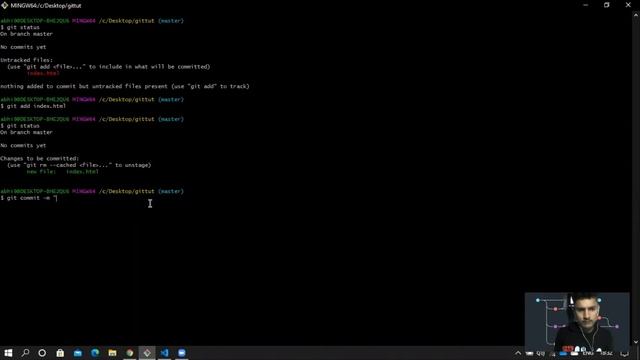Open Zoom app from taskbar

[182, 353]
